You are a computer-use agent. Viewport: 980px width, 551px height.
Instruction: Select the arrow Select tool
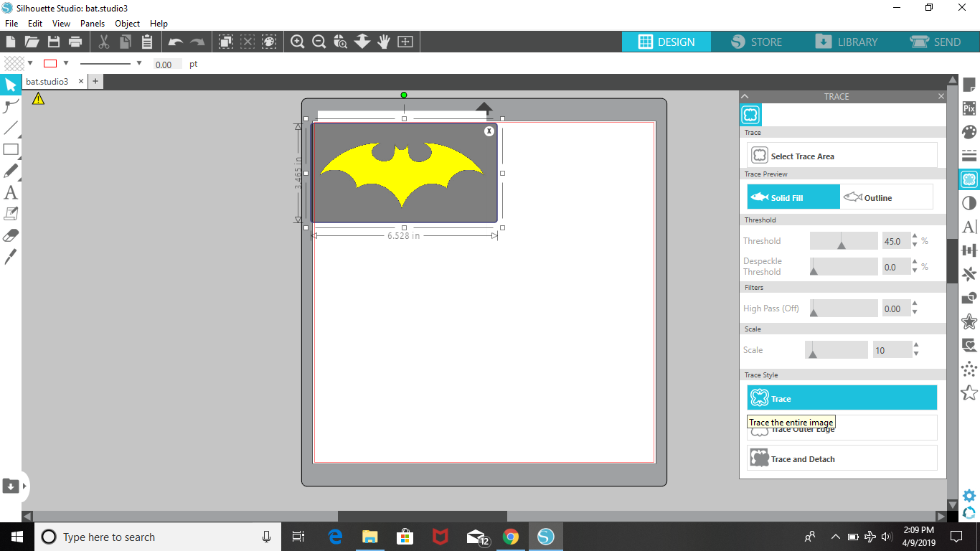pyautogui.click(x=11, y=85)
